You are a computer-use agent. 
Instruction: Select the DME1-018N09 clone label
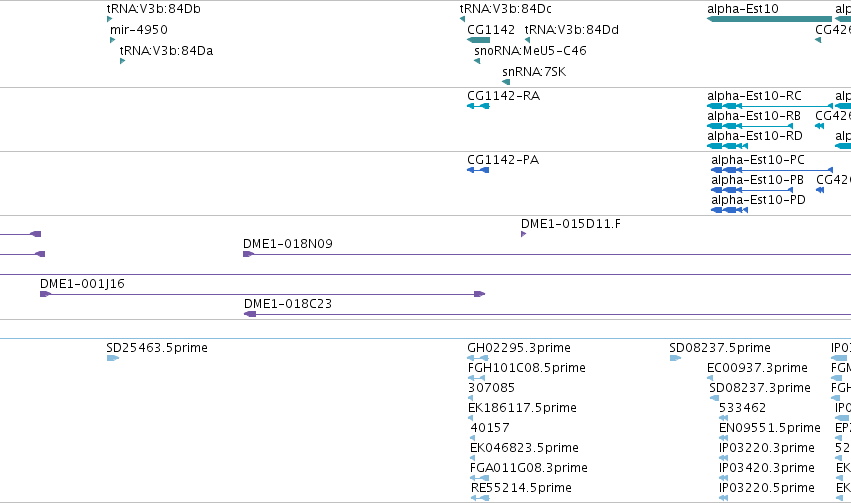point(288,244)
